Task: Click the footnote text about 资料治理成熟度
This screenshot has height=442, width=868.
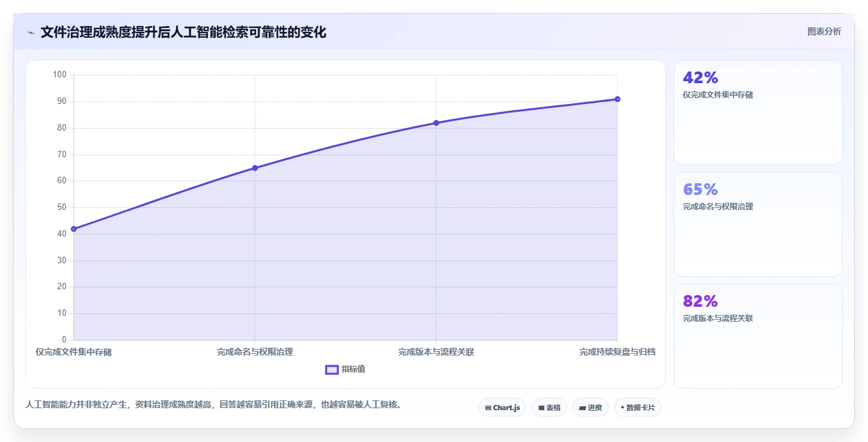Action: (x=213, y=405)
